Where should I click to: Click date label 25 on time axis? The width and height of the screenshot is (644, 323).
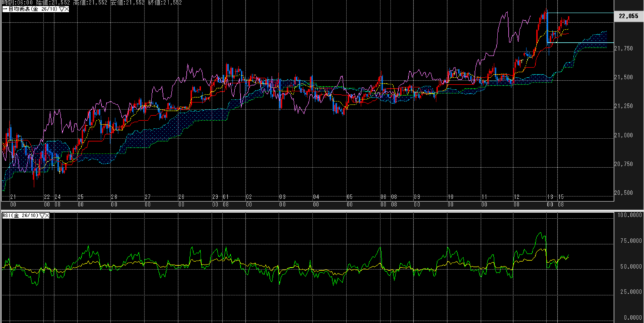click(80, 197)
